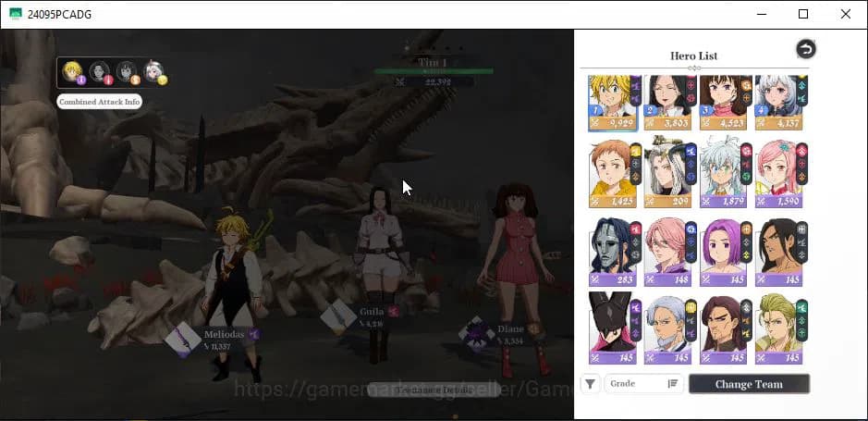Select the King hero card with 1,423
868x421 pixels.
pyautogui.click(x=613, y=173)
